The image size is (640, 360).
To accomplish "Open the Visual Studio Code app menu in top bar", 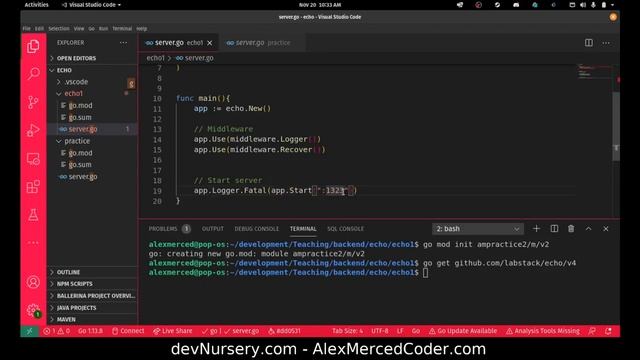I will click(91, 5).
